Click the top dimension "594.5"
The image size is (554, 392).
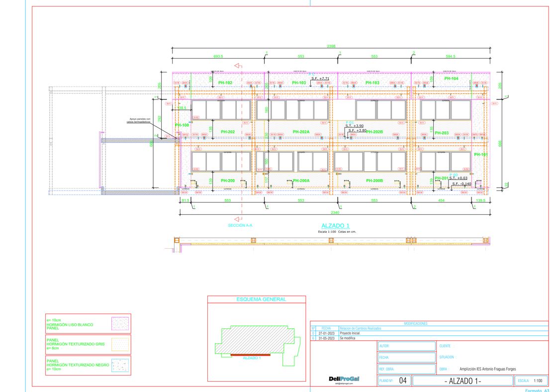[x=451, y=56]
